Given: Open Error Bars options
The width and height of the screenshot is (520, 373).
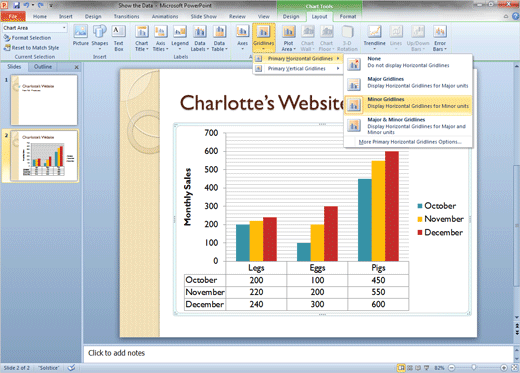Looking at the screenshot, I should (440, 38).
